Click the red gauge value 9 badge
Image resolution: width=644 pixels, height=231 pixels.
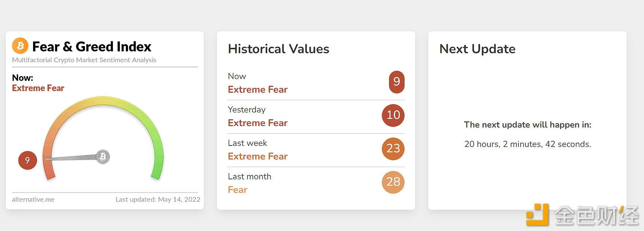point(27,160)
